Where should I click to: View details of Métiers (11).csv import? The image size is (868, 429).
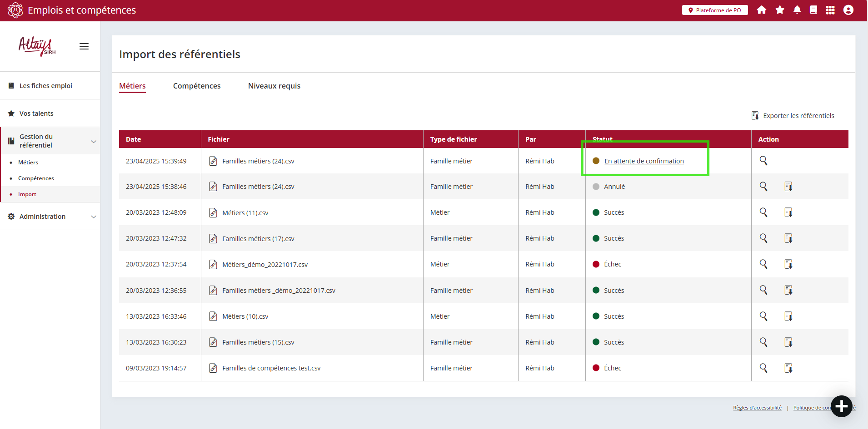pyautogui.click(x=763, y=212)
